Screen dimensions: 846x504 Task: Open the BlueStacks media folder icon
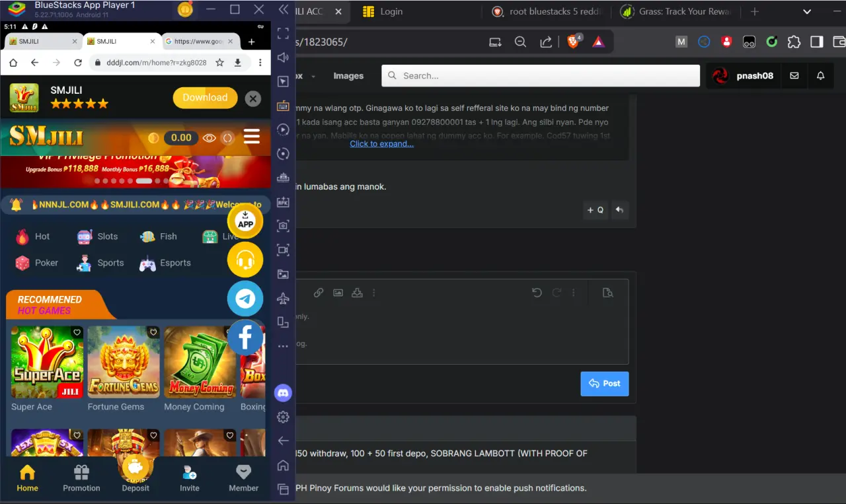[283, 274]
